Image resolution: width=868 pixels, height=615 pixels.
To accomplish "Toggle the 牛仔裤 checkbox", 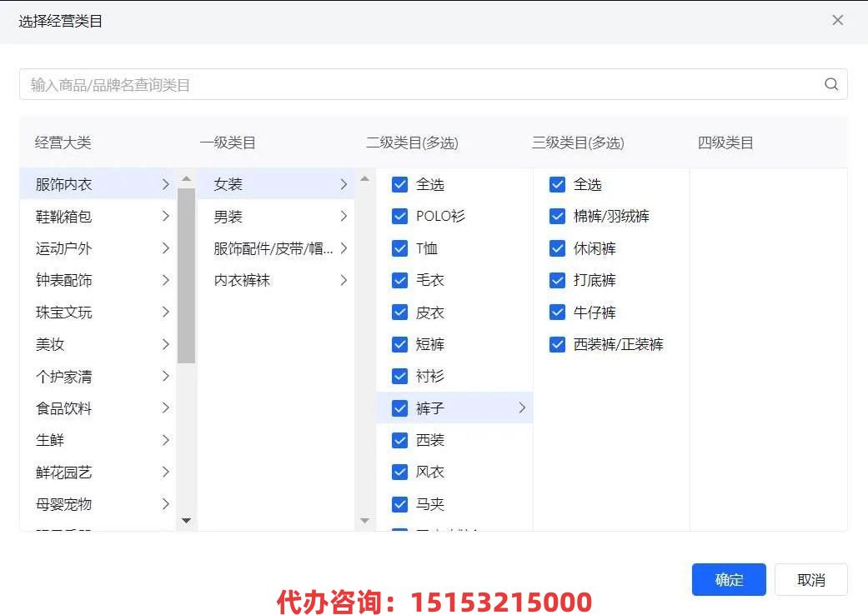I will 558,312.
